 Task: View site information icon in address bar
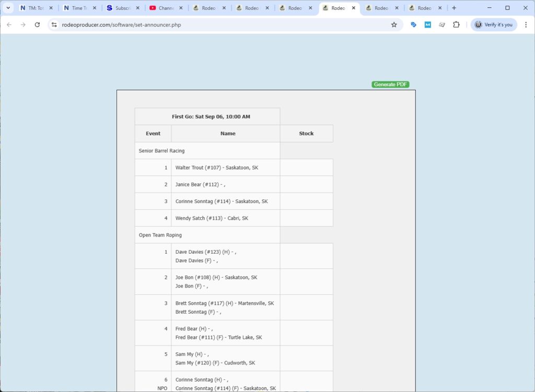[54, 25]
